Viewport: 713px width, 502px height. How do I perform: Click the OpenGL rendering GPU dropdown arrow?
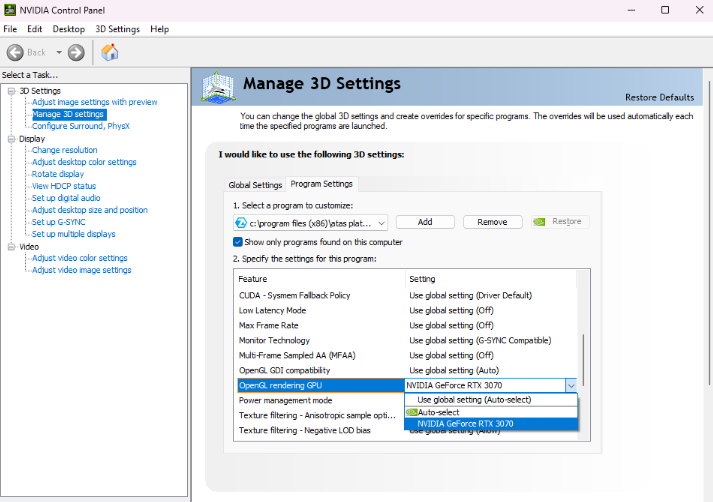[571, 386]
